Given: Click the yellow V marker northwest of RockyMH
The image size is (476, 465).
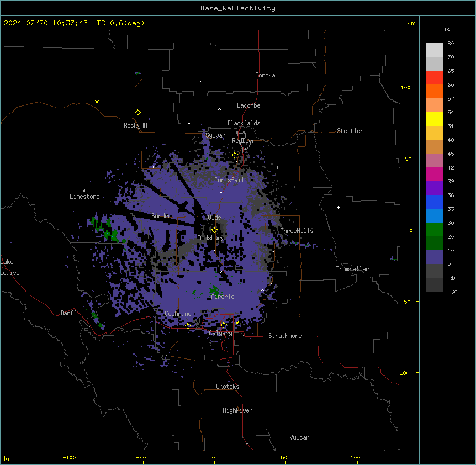Looking at the screenshot, I should tap(97, 102).
